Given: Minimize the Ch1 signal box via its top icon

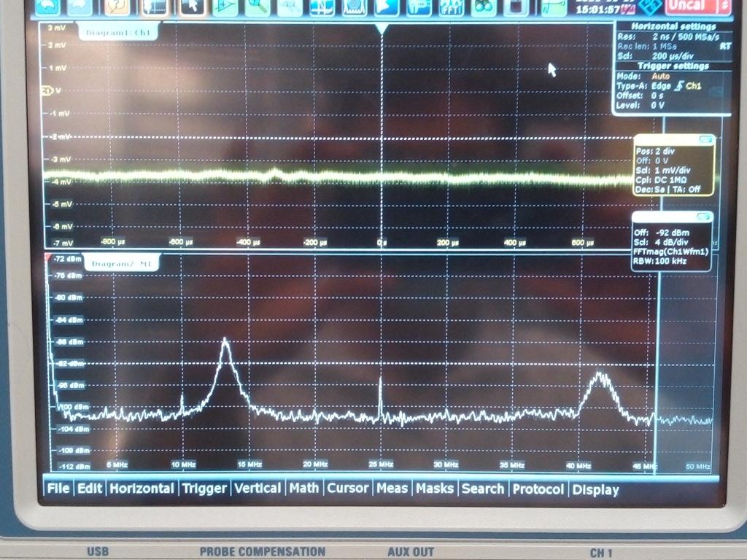Looking at the screenshot, I should (x=705, y=139).
